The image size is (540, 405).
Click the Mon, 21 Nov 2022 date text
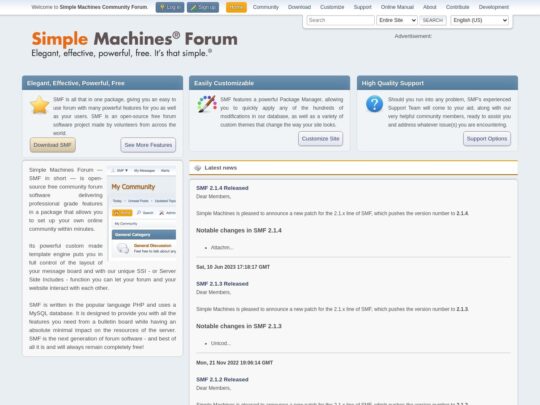[x=235, y=363]
